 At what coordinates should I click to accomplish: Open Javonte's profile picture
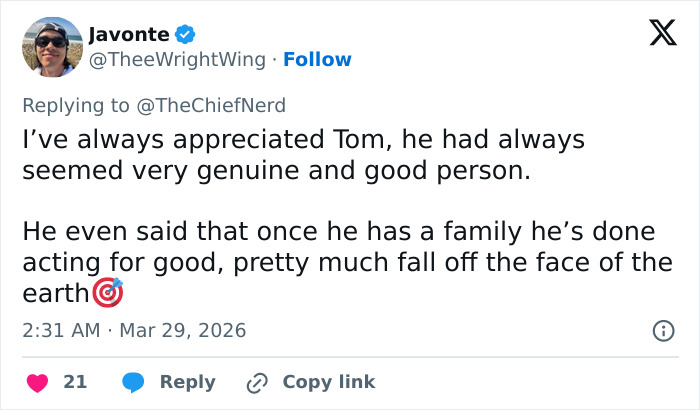pyautogui.click(x=51, y=46)
